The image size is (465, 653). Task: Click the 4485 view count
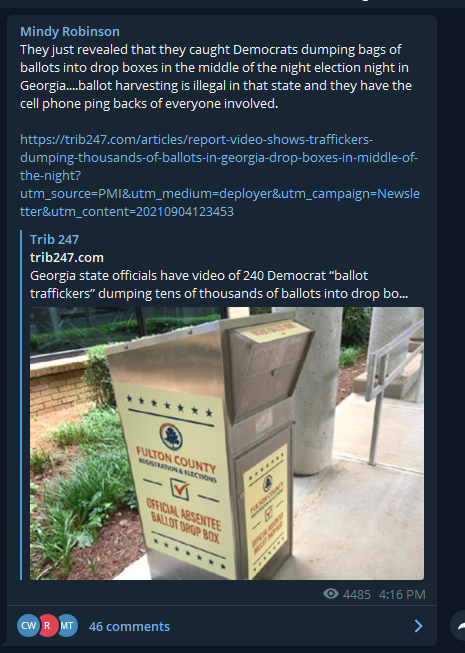click(357, 594)
